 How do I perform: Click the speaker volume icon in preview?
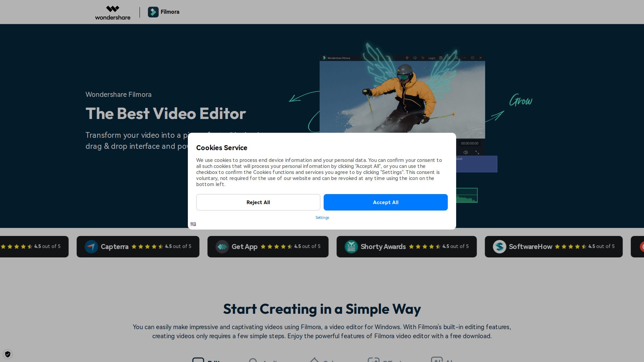466,153
